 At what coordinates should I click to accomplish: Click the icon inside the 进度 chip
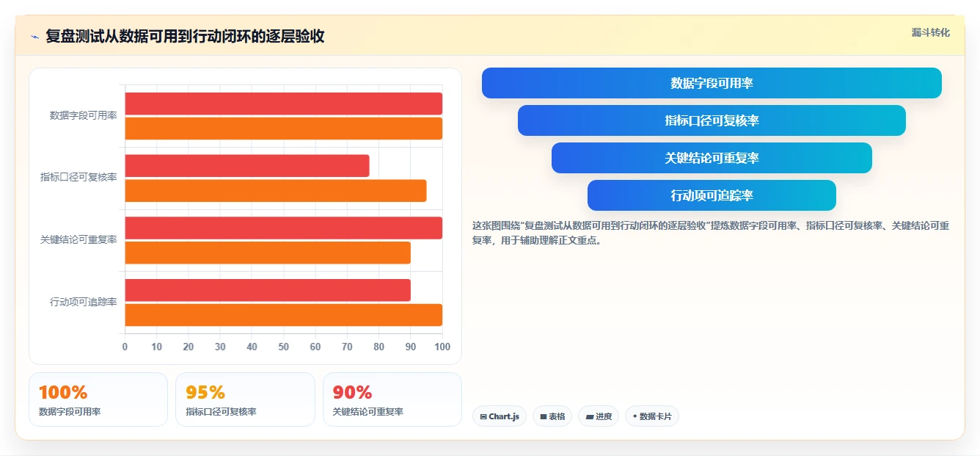pos(590,416)
